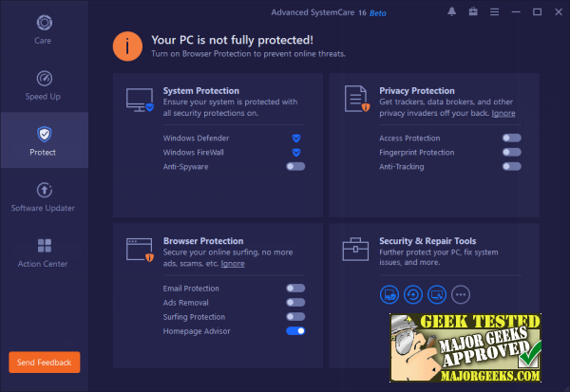This screenshot has height=392, width=570.
Task: Select the Protect sidebar tab
Action: pos(44,140)
